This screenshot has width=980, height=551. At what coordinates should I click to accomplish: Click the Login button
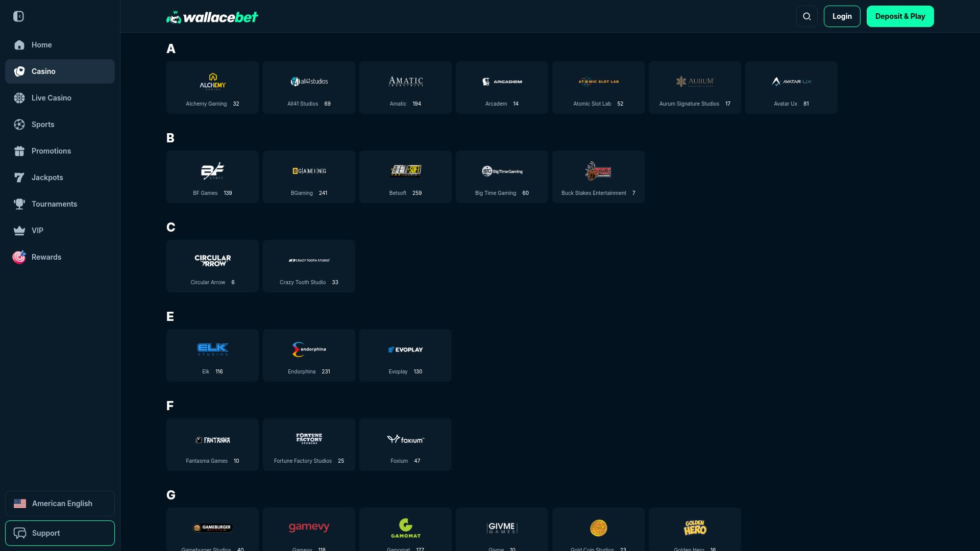coord(842,16)
